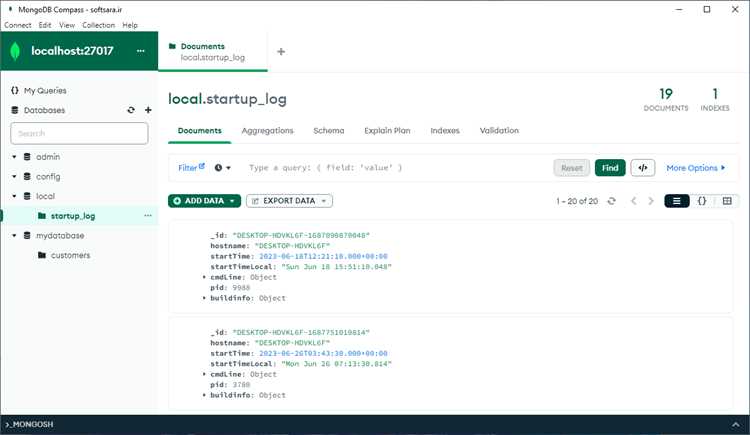Viewport: 750px width, 435px height.
Task: Collapse the admin database node
Action: click(x=14, y=157)
